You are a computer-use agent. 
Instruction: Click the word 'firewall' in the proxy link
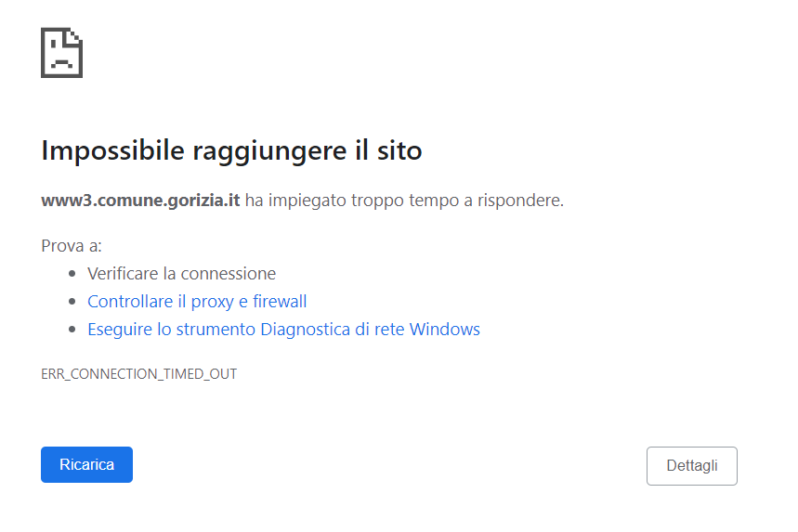(x=280, y=302)
